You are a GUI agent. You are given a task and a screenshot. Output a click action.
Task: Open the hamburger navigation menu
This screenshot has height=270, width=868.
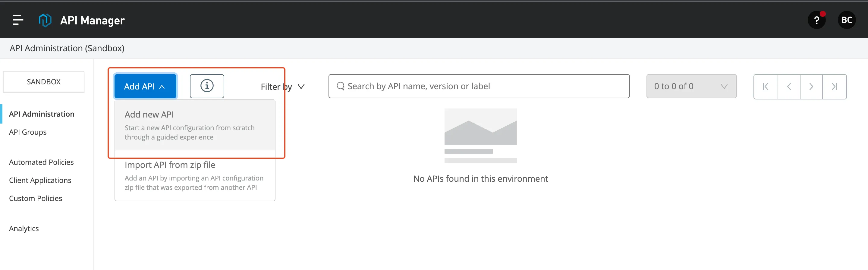[x=18, y=20]
